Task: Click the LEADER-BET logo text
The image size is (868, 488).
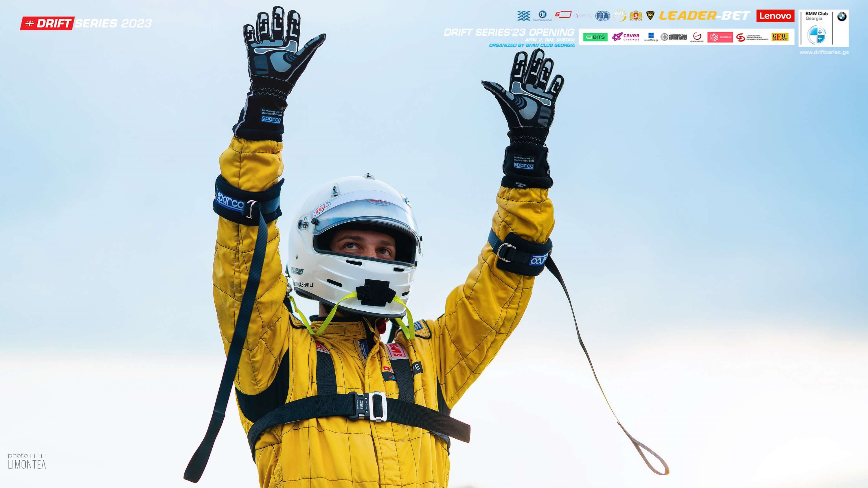Action: tap(704, 16)
